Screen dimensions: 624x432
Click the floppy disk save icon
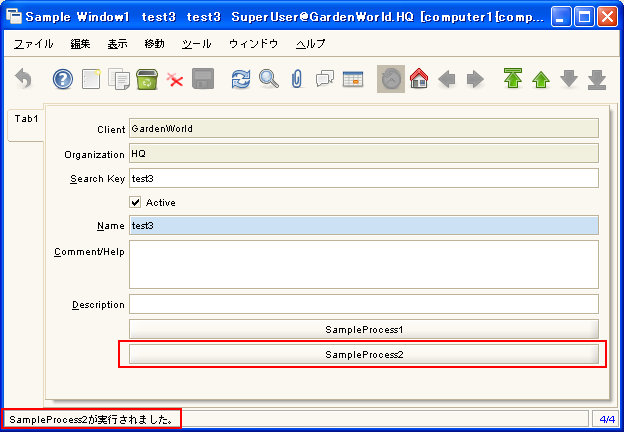[203, 79]
